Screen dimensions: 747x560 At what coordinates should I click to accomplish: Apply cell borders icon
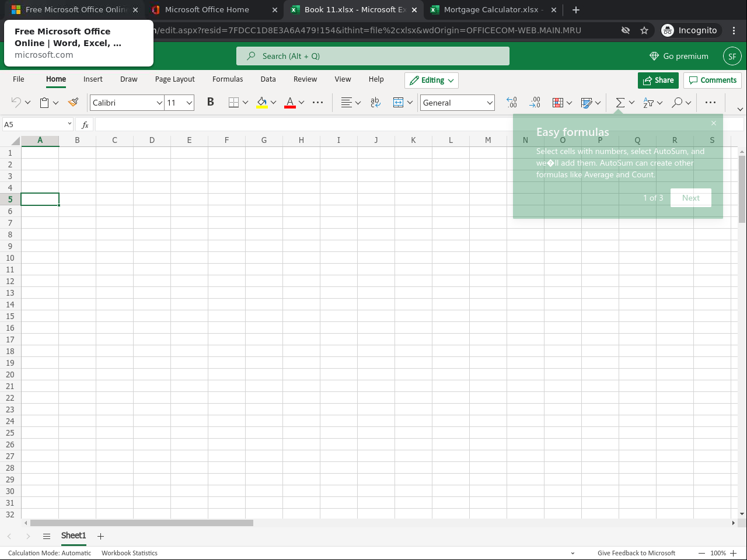coord(233,103)
